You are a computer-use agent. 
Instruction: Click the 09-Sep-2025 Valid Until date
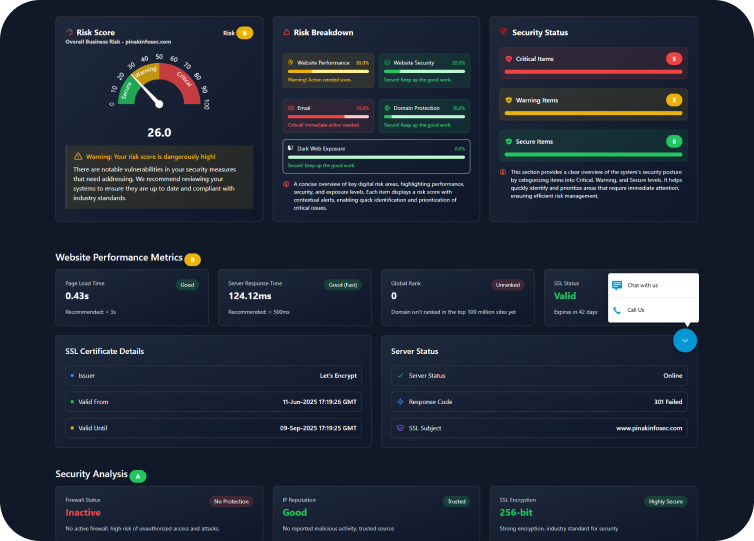(x=318, y=428)
